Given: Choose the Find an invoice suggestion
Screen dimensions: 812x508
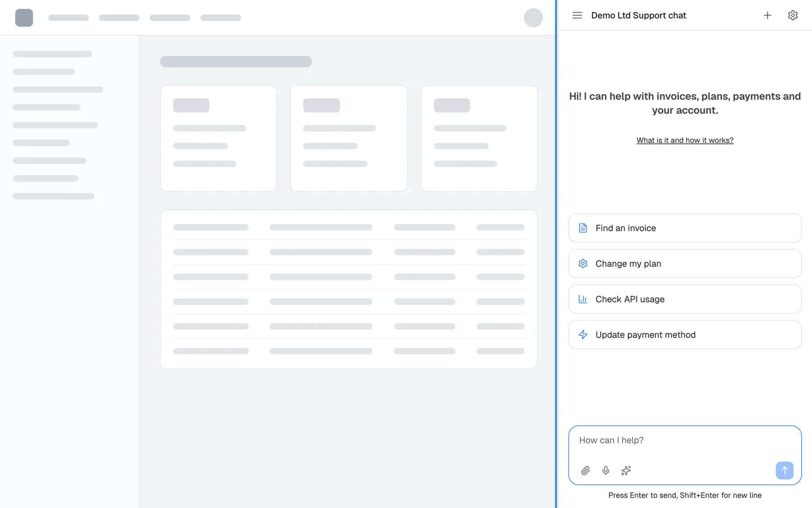Looking at the screenshot, I should pos(685,228).
